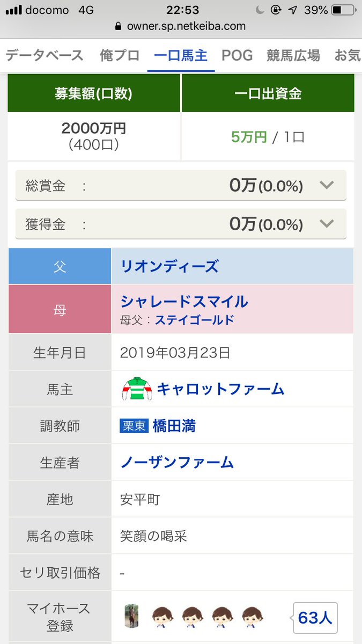Screen dimensions: 362x644
Task: Switch to the 俺プロ tab
Action: pos(120,55)
